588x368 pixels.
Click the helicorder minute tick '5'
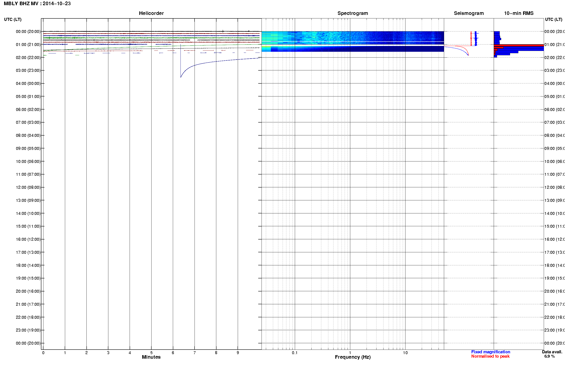point(151,353)
